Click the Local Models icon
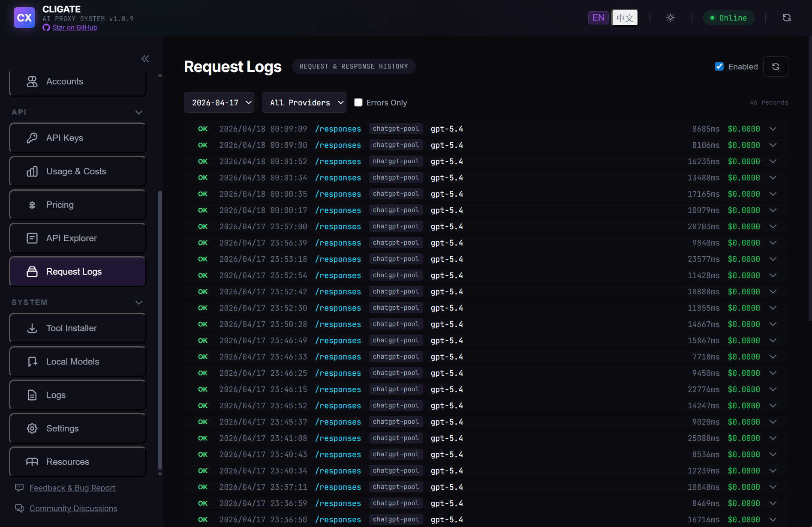The height and width of the screenshot is (527, 812). (x=32, y=362)
